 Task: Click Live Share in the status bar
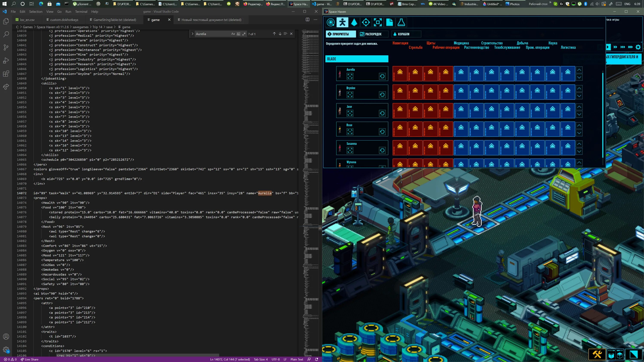[29, 359]
